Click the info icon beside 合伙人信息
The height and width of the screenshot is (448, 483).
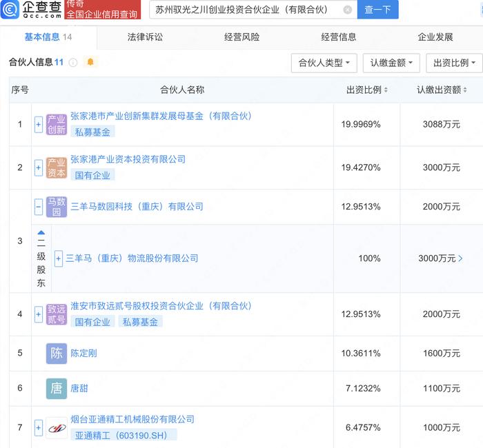pyautogui.click(x=73, y=63)
